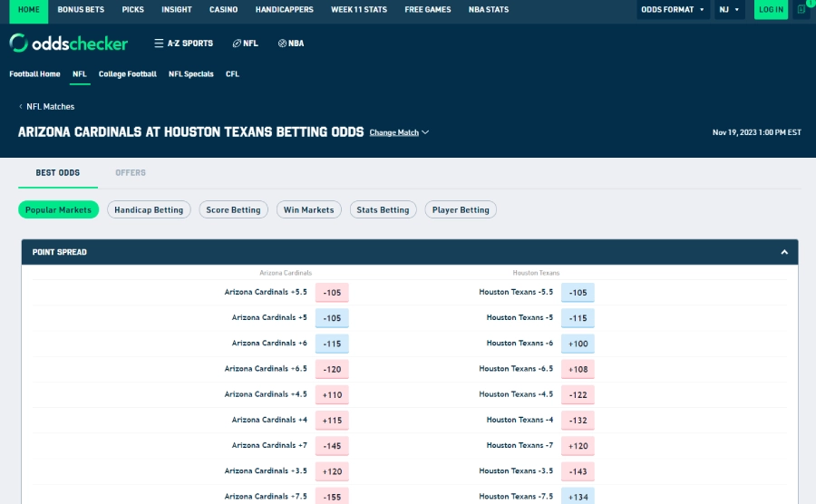
Task: Open the Odds Format dropdown
Action: click(x=673, y=9)
